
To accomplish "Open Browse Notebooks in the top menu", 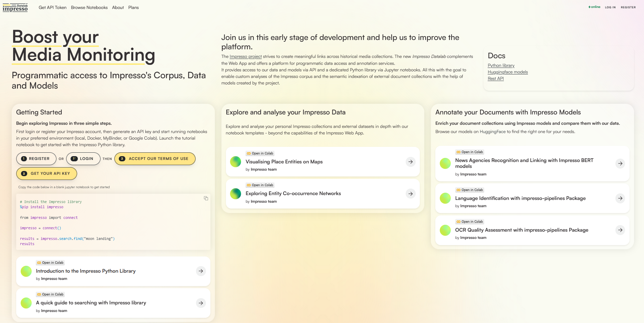I will coord(89,8).
